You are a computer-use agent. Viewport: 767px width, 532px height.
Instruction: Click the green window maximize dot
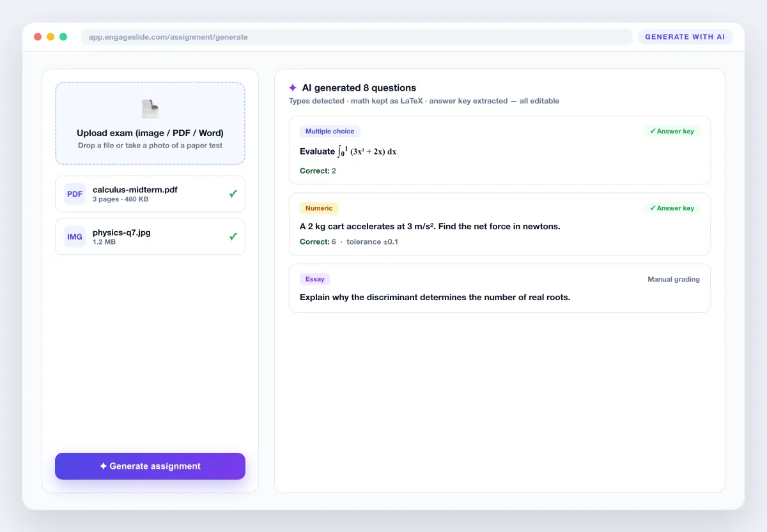click(x=63, y=37)
